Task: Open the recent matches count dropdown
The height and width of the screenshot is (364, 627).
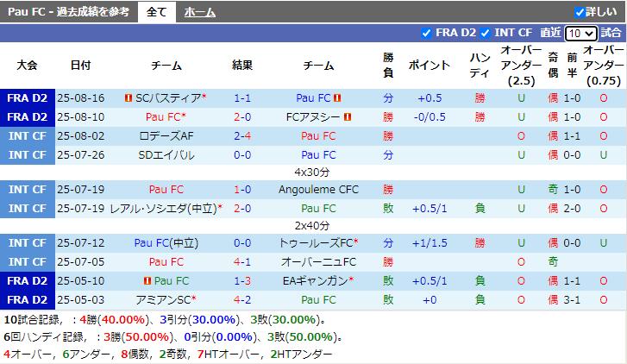Action: pyautogui.click(x=580, y=33)
